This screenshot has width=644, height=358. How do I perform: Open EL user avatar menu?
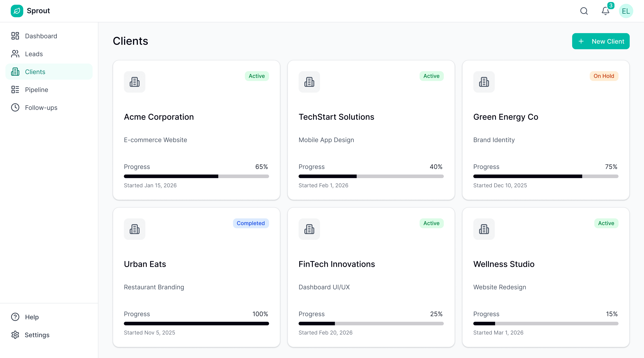[x=626, y=11]
